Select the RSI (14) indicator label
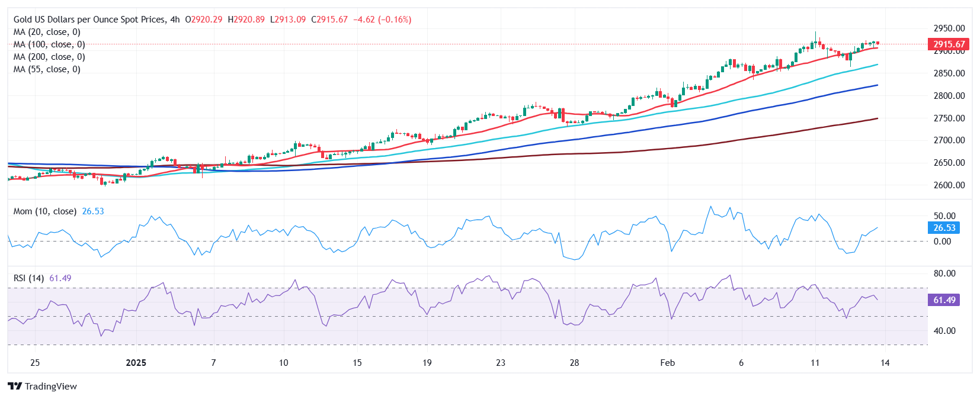The height and width of the screenshot is (399, 980). tap(28, 278)
